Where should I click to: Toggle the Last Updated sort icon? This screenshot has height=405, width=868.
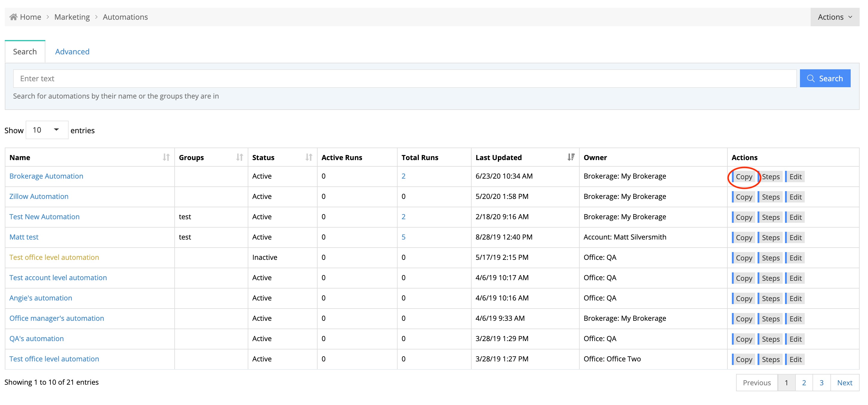(x=570, y=157)
